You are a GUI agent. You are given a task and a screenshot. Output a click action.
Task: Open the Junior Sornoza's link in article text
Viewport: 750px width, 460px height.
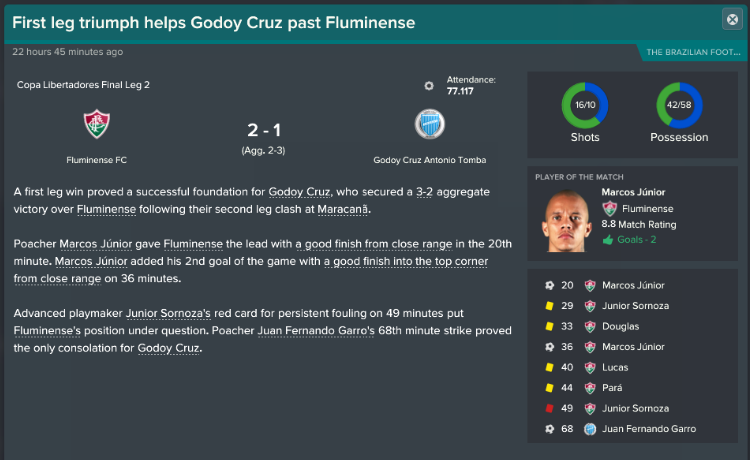point(168,314)
